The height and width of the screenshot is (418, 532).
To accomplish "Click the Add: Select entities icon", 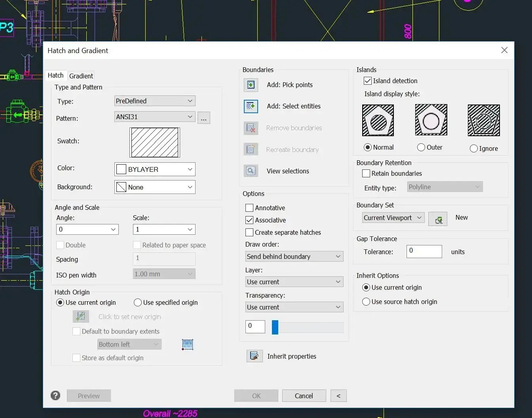I will pyautogui.click(x=251, y=106).
